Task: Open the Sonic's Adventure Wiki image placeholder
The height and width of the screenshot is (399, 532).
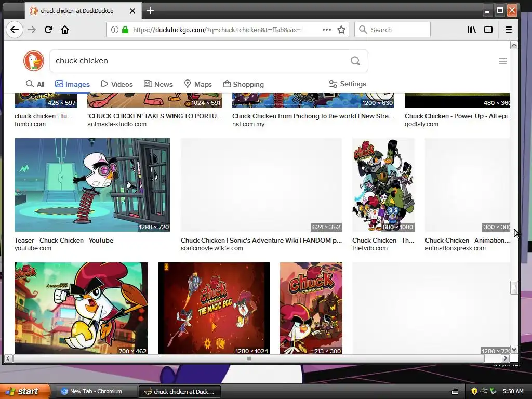Action: point(261,185)
